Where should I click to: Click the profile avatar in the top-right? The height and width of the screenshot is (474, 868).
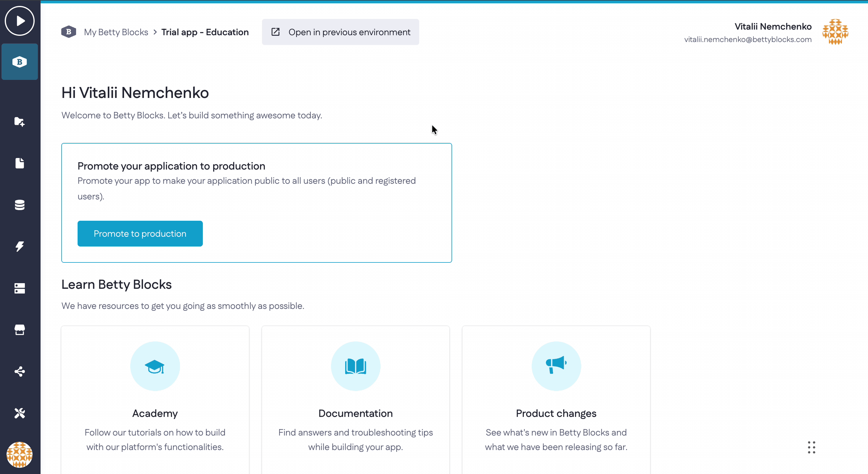835,32
